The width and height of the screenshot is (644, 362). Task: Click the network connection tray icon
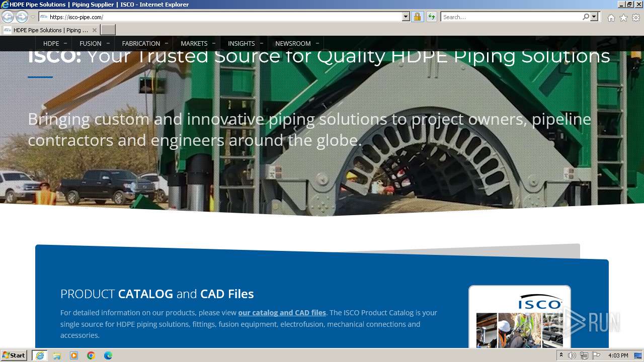[x=584, y=355]
